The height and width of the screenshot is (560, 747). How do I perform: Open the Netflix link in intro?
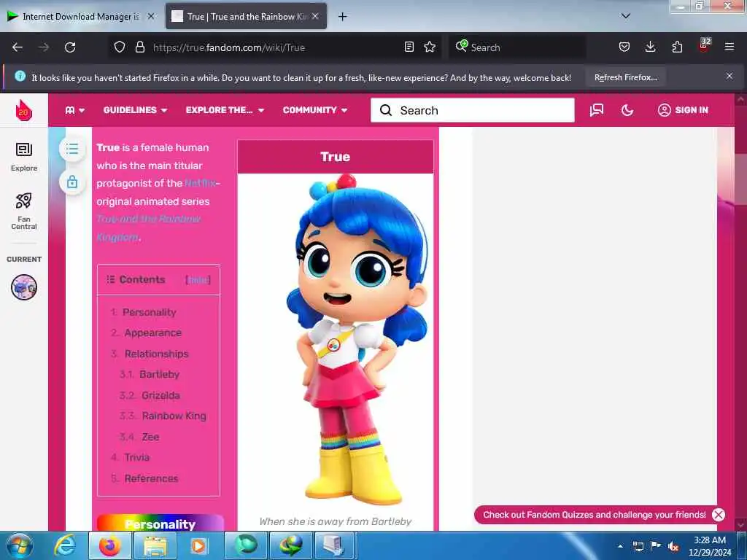click(201, 183)
